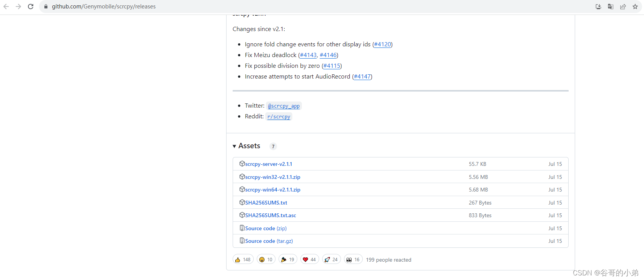Open issue #4147 link
The image size is (644, 280).
[362, 77]
